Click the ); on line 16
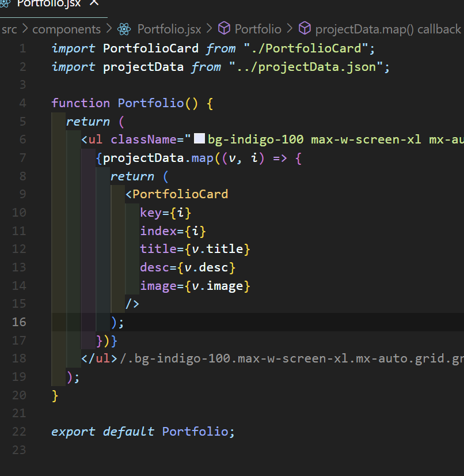This screenshot has width=464, height=476. point(117,322)
